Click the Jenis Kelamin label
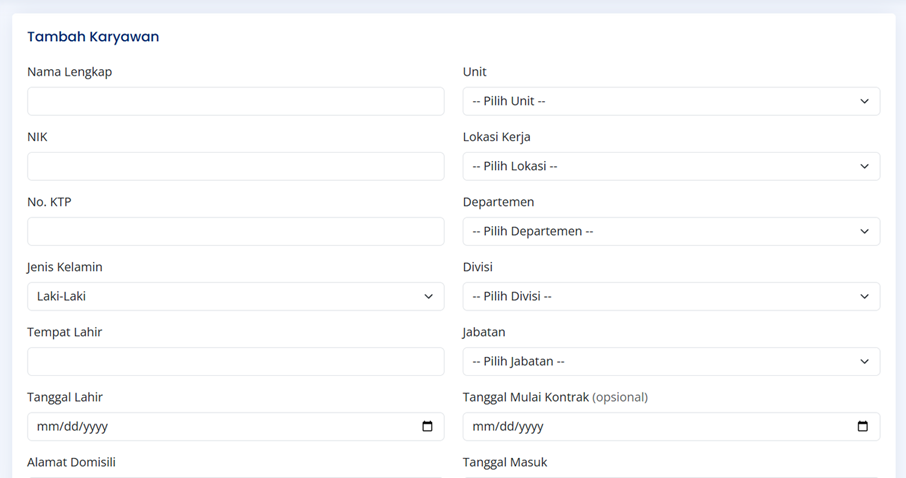This screenshot has height=478, width=906. click(x=65, y=267)
